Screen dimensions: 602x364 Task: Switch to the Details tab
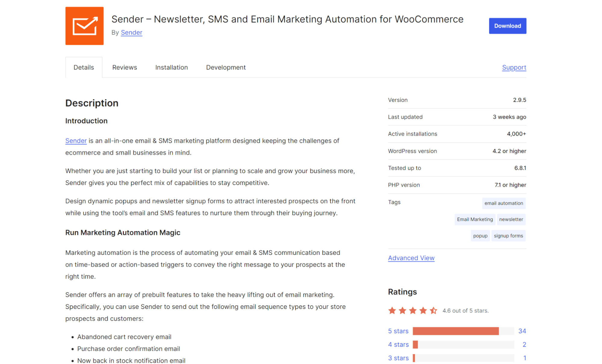(84, 67)
